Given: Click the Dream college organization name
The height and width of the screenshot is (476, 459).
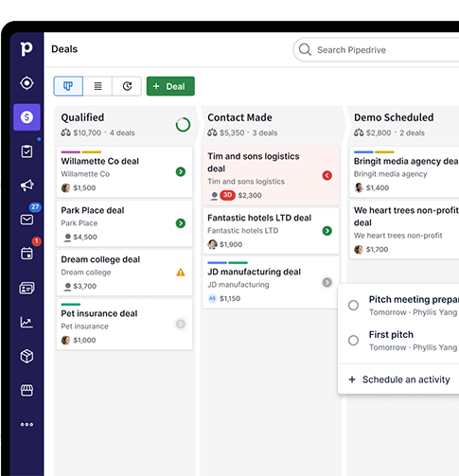Looking at the screenshot, I should pyautogui.click(x=86, y=273).
